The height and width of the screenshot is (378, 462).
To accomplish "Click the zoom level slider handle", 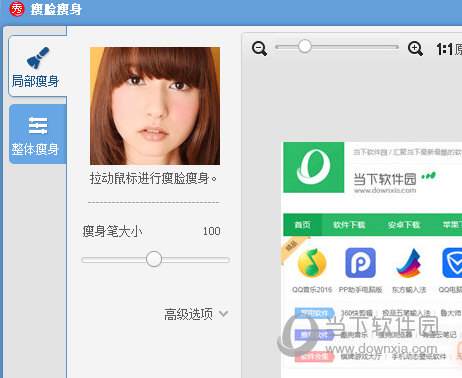I will [x=304, y=46].
